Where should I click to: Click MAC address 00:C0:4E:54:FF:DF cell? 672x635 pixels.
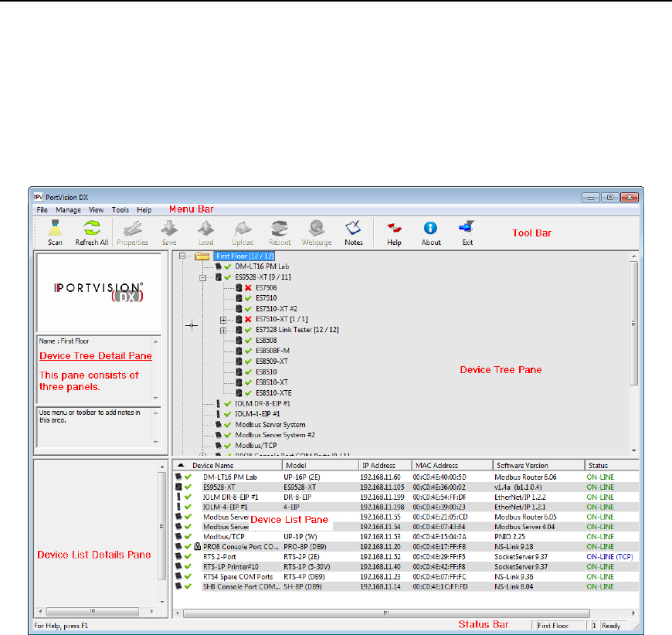click(x=440, y=497)
